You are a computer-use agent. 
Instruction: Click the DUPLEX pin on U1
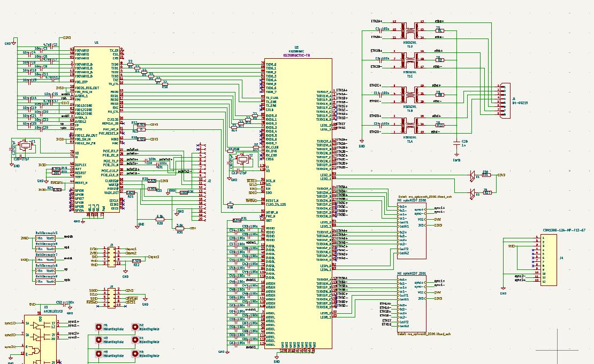pyautogui.click(x=80, y=165)
